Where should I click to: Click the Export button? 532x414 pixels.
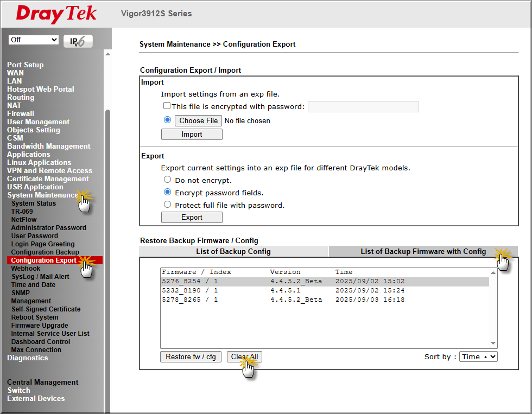click(192, 217)
